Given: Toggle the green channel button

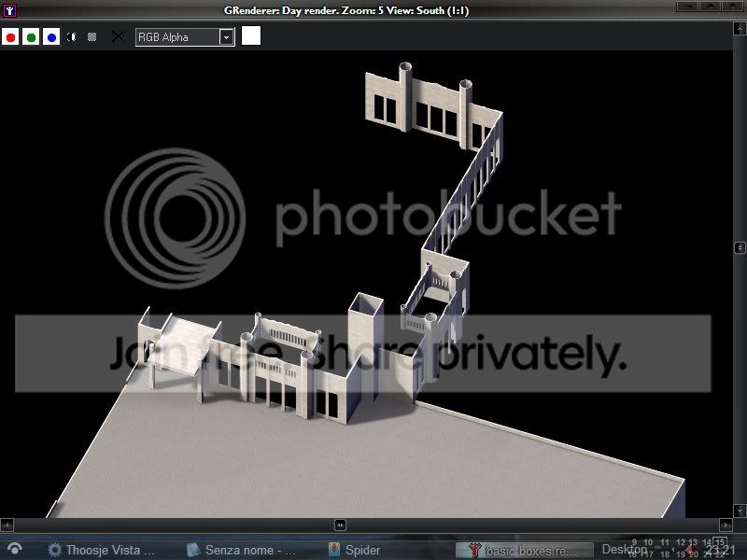Looking at the screenshot, I should (31, 36).
